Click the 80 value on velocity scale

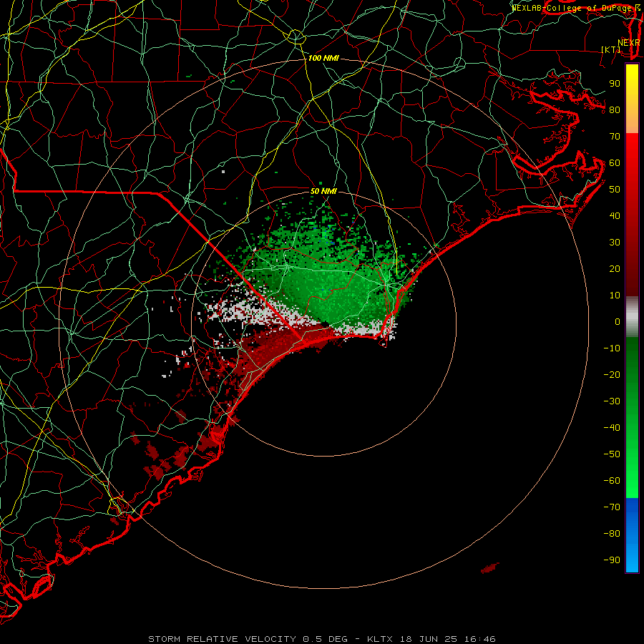pyautogui.click(x=615, y=110)
